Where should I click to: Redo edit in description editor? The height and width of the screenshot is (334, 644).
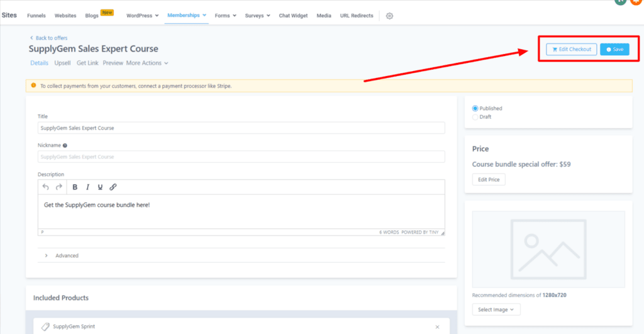click(58, 187)
